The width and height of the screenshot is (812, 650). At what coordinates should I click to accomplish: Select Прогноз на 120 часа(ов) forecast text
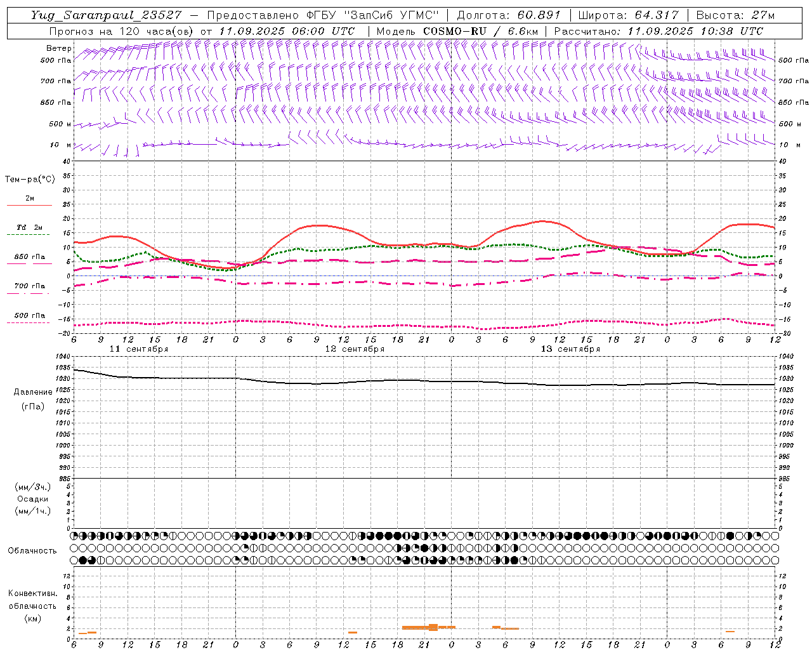coord(122,31)
